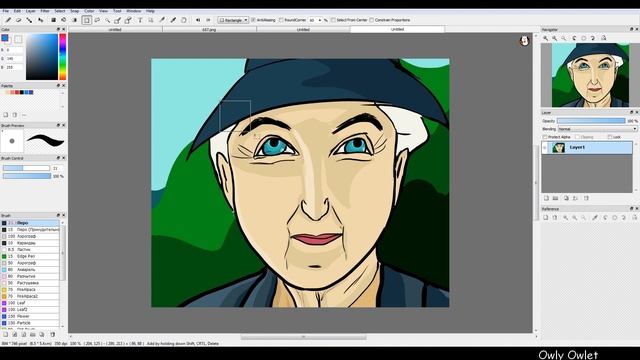Toggle the RoundCorner checkbox
This screenshot has height=360, width=640.
pos(281,20)
